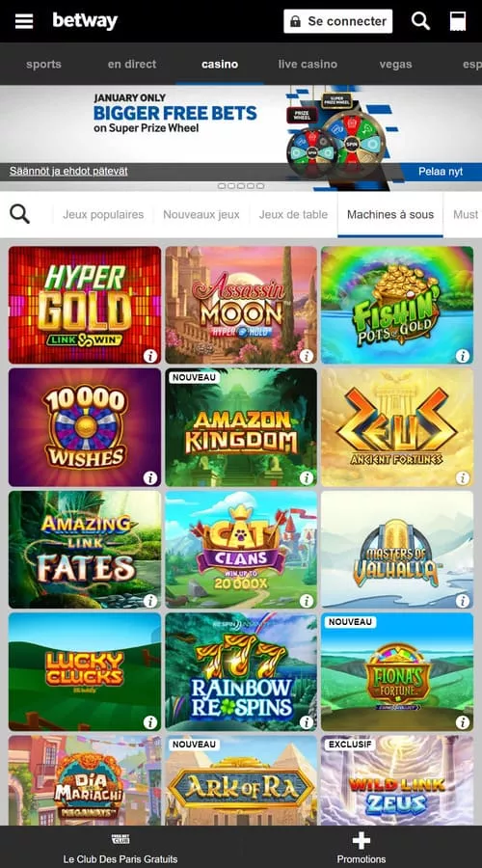Launch the Amazon Kingdom game

[241, 427]
